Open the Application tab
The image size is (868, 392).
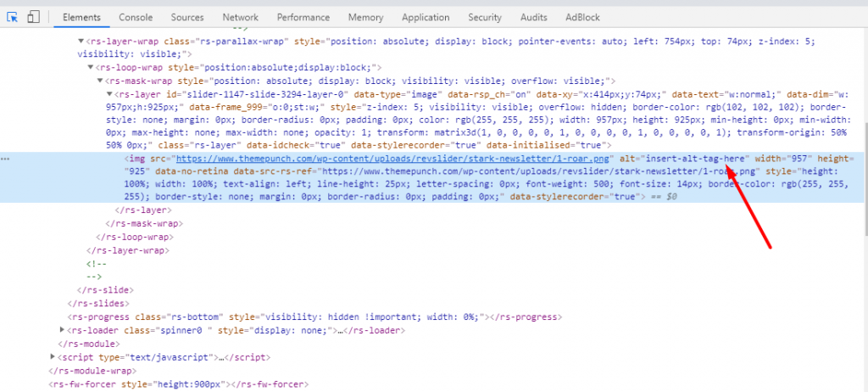[426, 17]
